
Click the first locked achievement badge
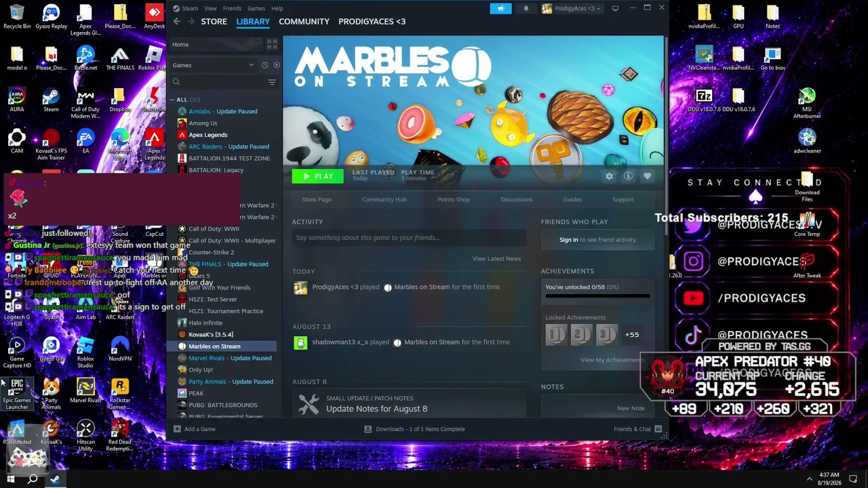[556, 335]
